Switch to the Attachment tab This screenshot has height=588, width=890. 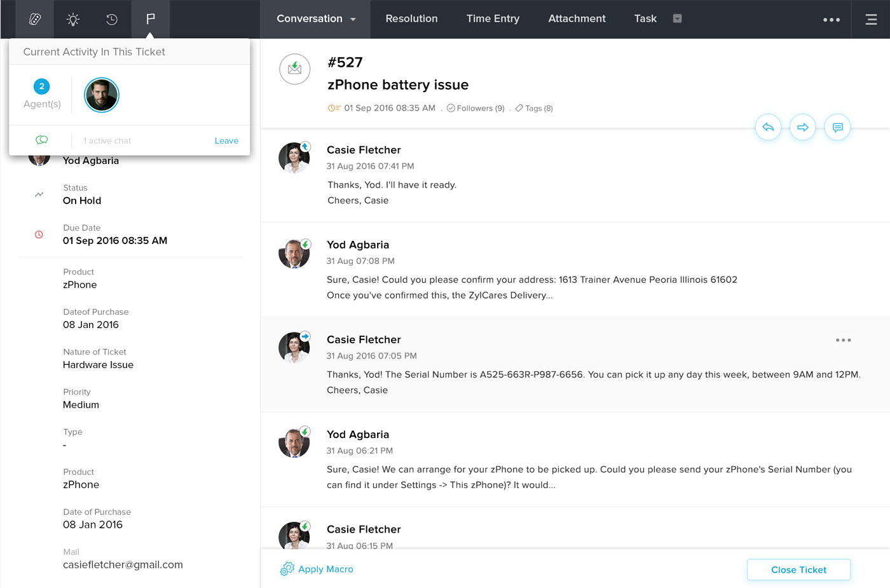[x=577, y=18]
